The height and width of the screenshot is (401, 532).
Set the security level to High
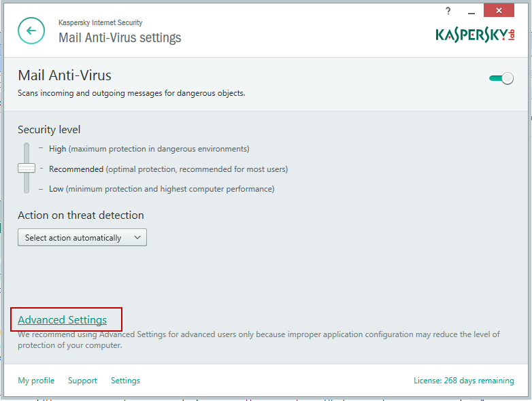57,149
